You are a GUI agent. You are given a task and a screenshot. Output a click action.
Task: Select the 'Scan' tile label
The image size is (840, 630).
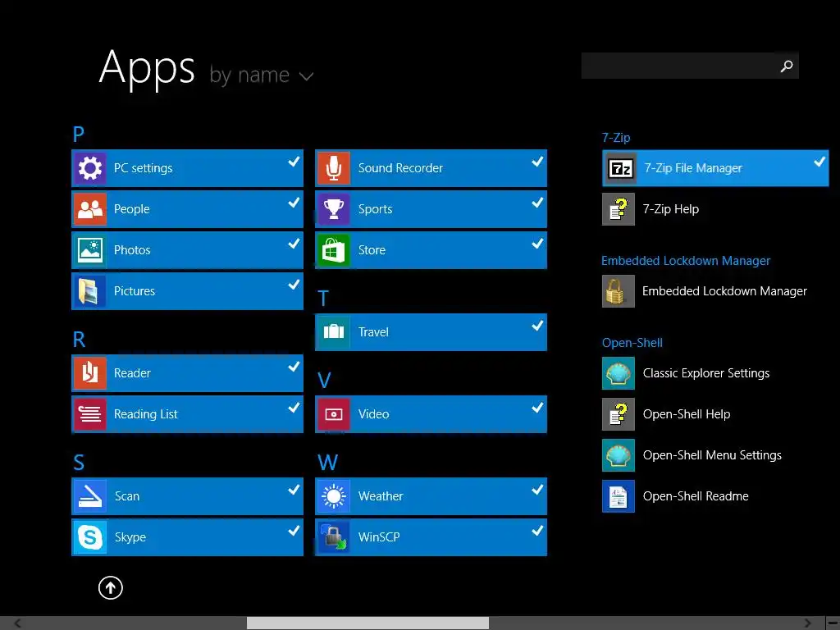point(127,496)
